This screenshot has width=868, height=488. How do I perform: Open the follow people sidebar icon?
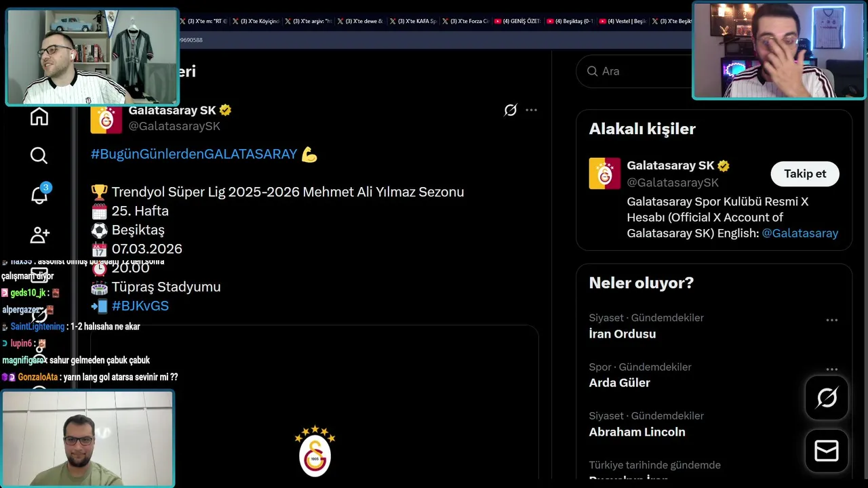pos(40,235)
